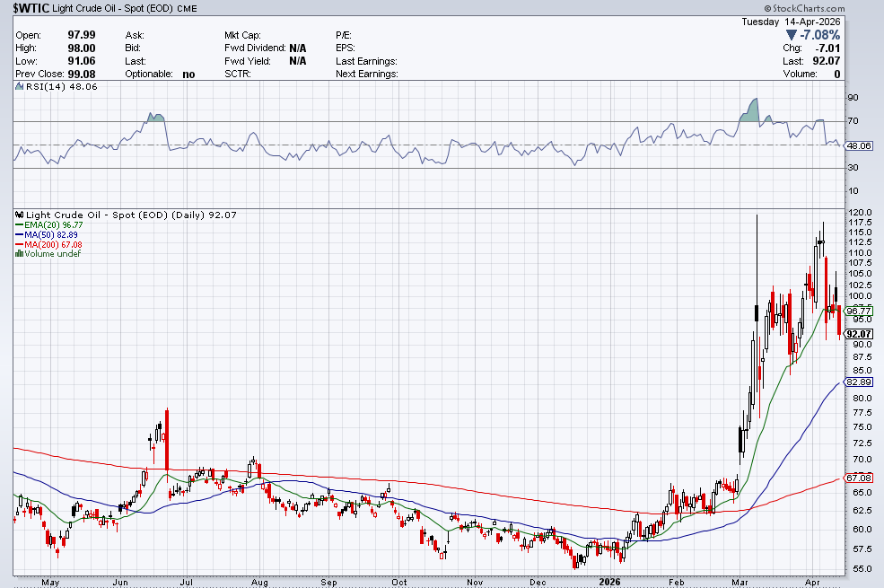Click the Jul label on the time axis
Image resolution: width=884 pixels, height=588 pixels.
click(187, 583)
